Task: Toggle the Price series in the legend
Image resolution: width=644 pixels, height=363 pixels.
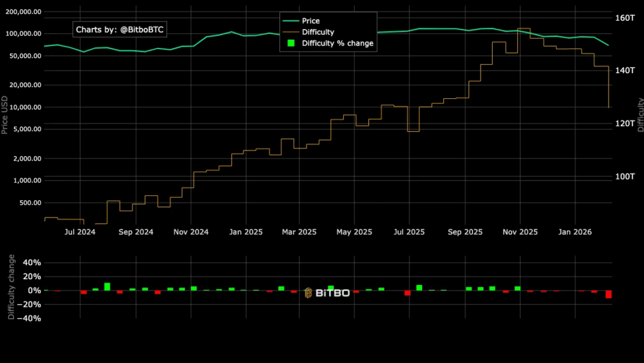Action: click(x=310, y=20)
